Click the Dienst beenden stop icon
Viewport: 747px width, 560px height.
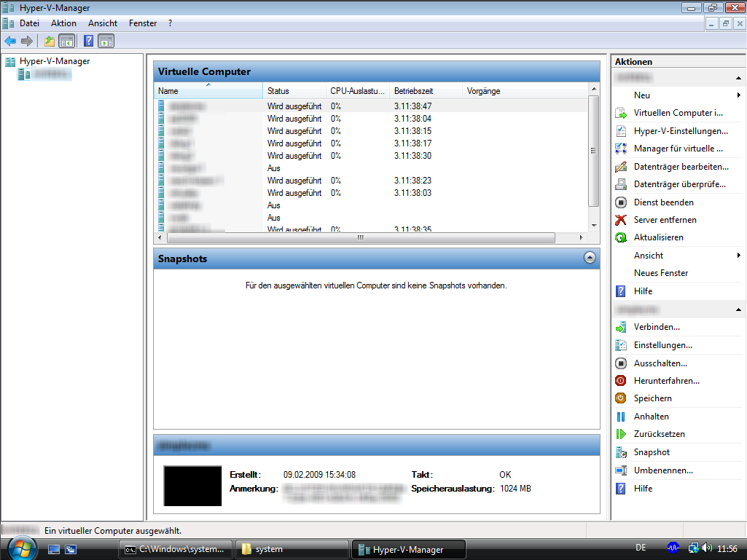[620, 202]
